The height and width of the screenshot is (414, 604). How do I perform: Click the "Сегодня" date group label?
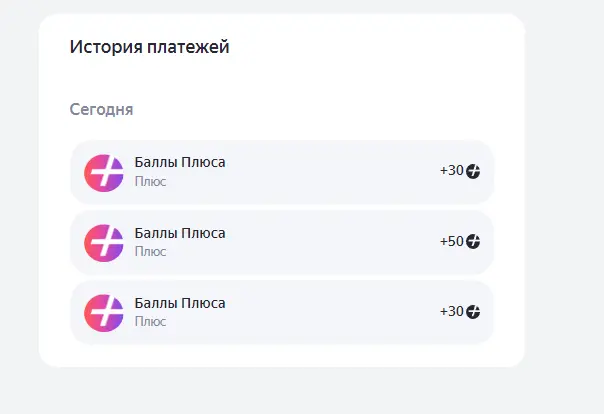point(101,110)
